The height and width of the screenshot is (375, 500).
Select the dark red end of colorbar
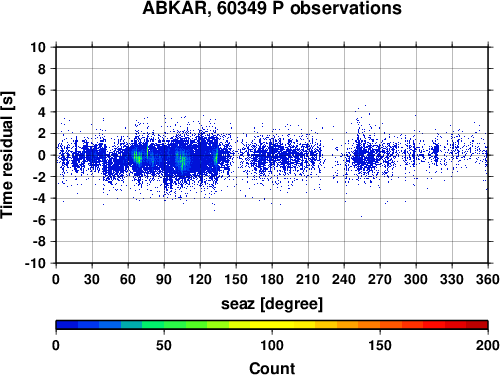tap(477, 325)
